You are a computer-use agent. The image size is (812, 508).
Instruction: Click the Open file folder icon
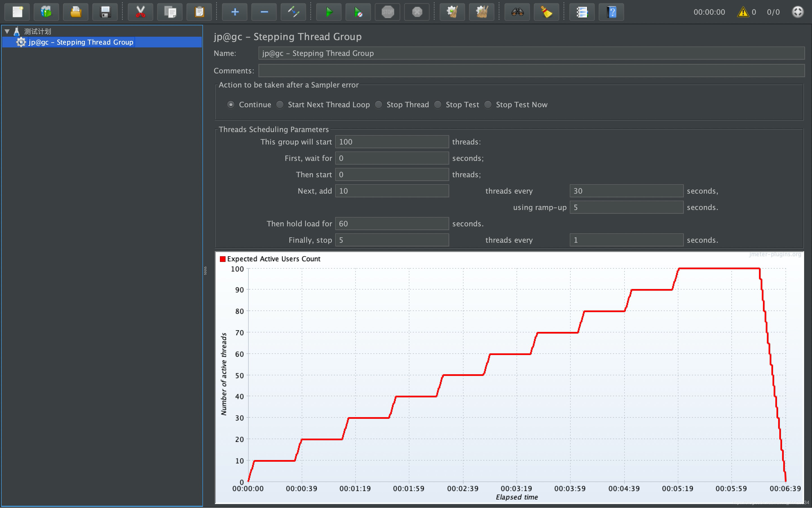[76, 12]
